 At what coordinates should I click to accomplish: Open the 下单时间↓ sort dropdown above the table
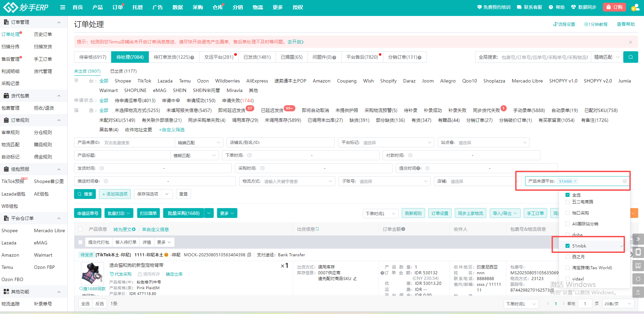[380, 213]
